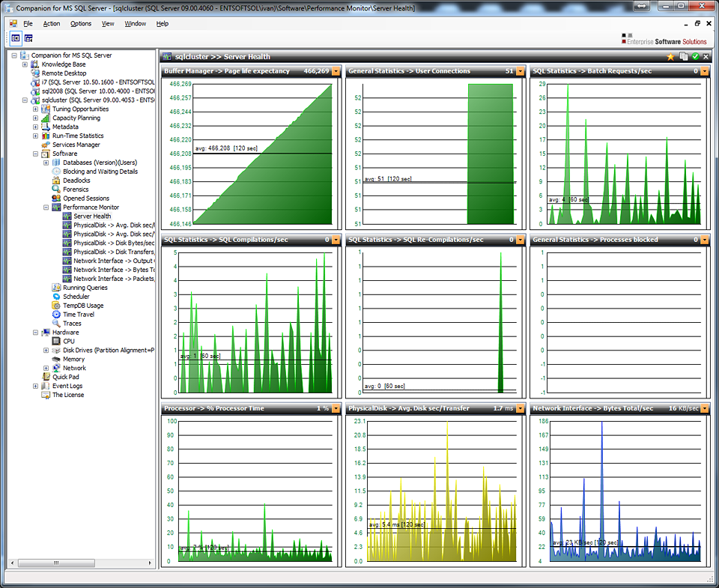719x588 pixels.
Task: Expand the Tuning Opportunities node
Action: [x=35, y=109]
